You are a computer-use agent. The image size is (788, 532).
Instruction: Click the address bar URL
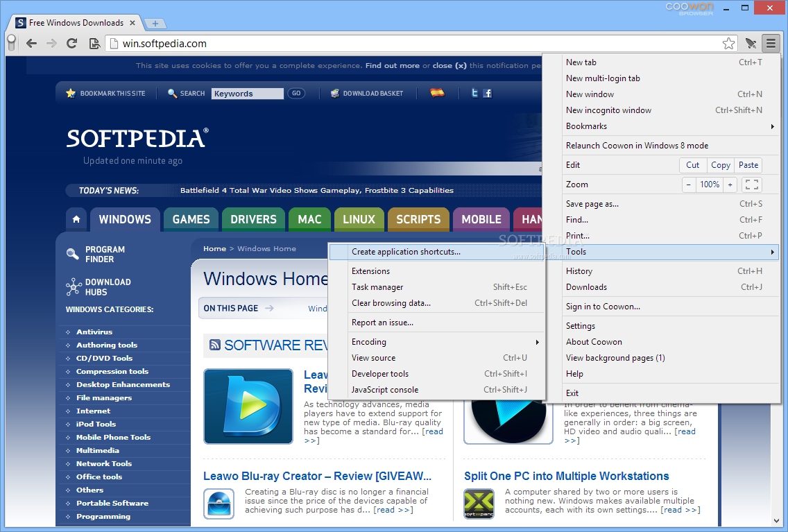(x=164, y=44)
